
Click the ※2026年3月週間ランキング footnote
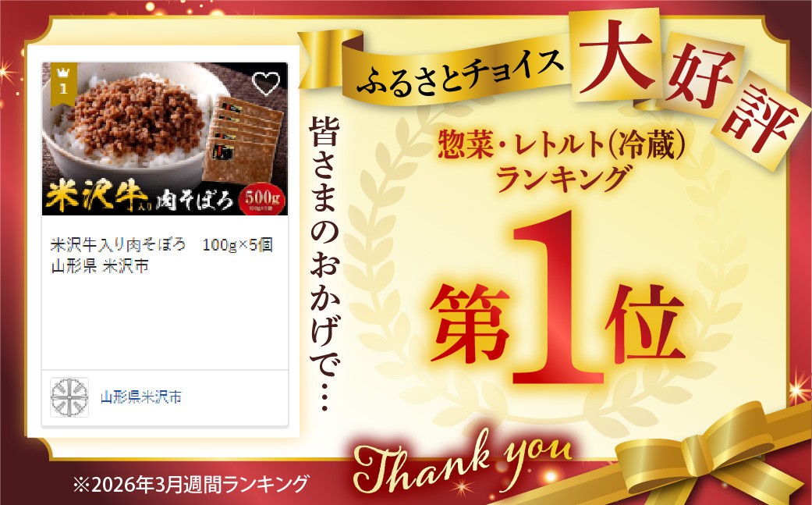coord(190,485)
